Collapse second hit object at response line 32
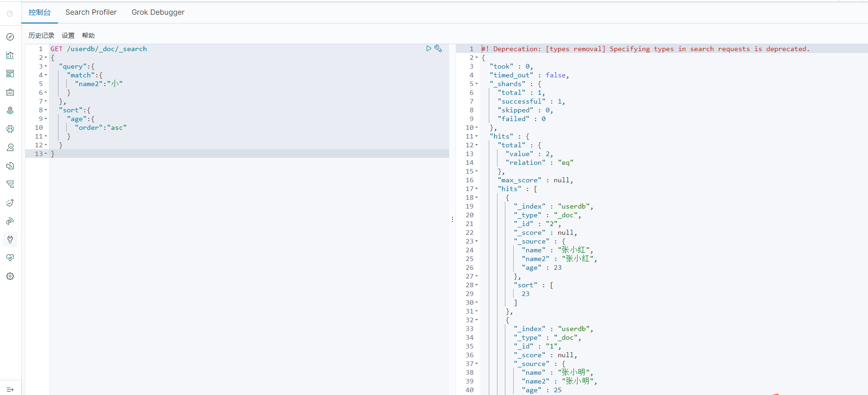The image size is (868, 395). pos(477,320)
